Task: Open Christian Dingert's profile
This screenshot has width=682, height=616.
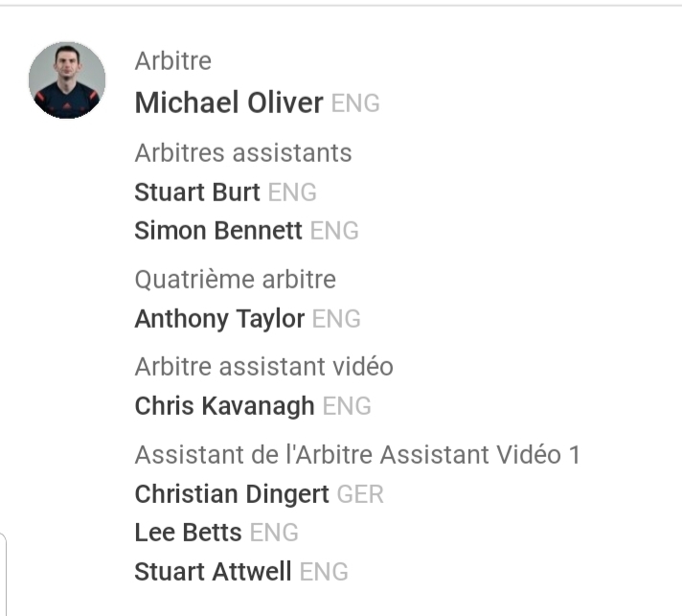Action: tap(232, 494)
